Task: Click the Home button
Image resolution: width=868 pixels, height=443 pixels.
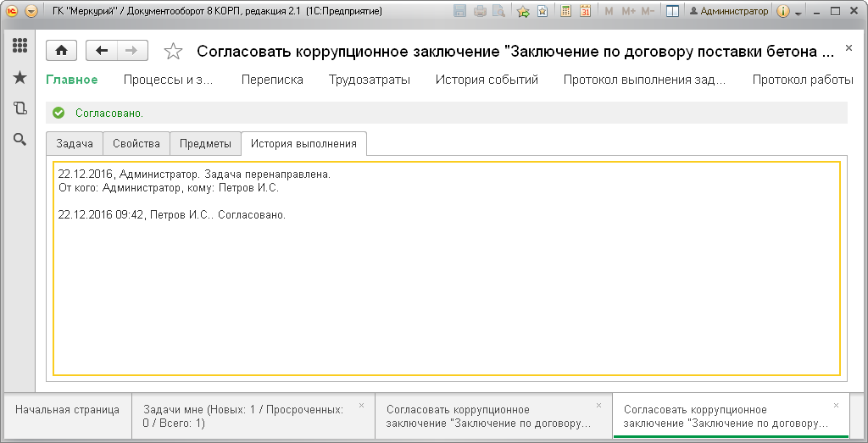Action: pyautogui.click(x=61, y=50)
